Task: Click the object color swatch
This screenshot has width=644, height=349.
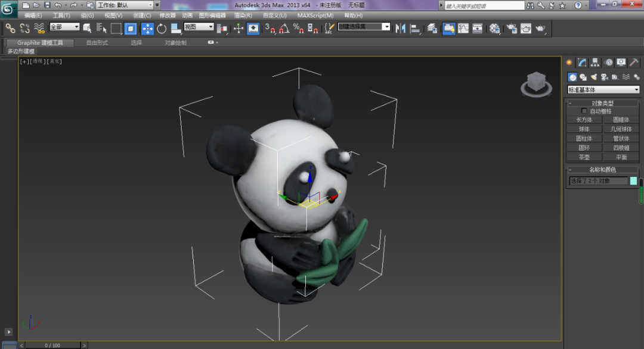Action: (x=633, y=181)
